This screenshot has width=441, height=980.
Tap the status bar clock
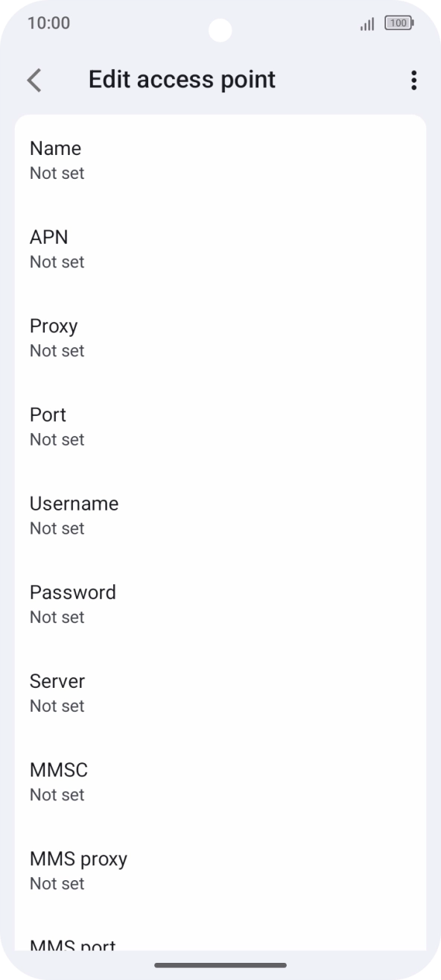click(x=48, y=23)
